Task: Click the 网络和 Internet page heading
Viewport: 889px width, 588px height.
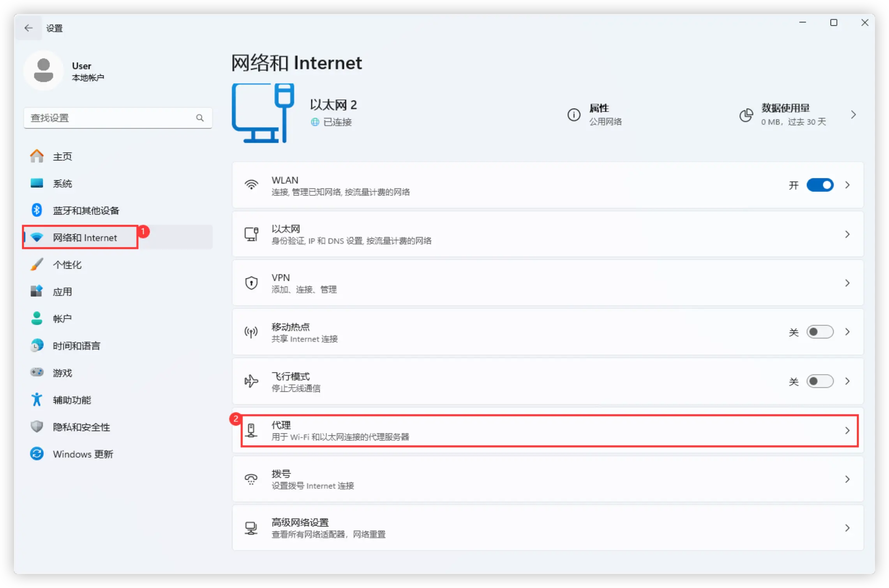Action: pos(296,63)
